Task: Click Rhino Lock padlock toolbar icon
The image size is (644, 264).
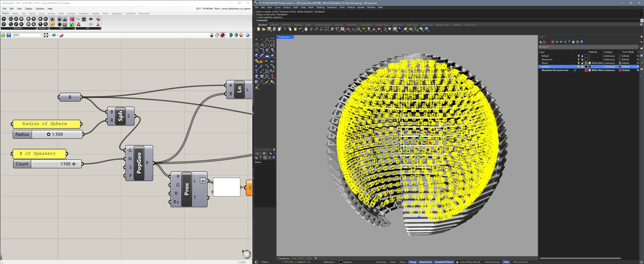Action: pyautogui.click(x=374, y=29)
